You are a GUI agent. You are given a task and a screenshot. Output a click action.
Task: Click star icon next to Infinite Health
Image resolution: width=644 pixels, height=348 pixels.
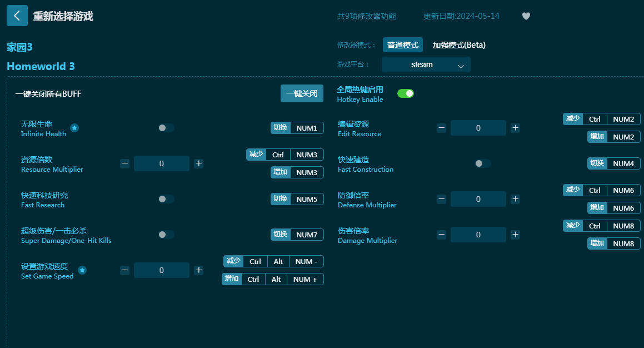(x=74, y=128)
